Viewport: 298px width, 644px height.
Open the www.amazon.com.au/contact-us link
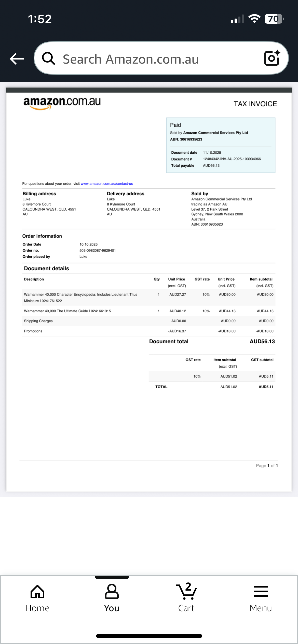[x=107, y=184]
